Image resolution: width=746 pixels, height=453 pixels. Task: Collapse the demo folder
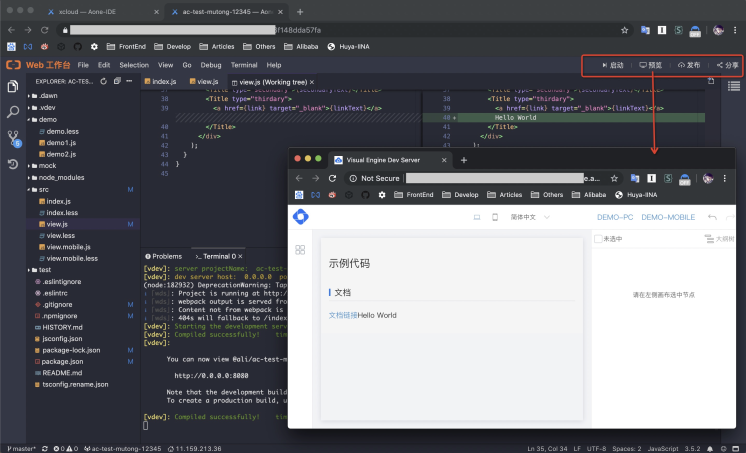tap(29, 119)
